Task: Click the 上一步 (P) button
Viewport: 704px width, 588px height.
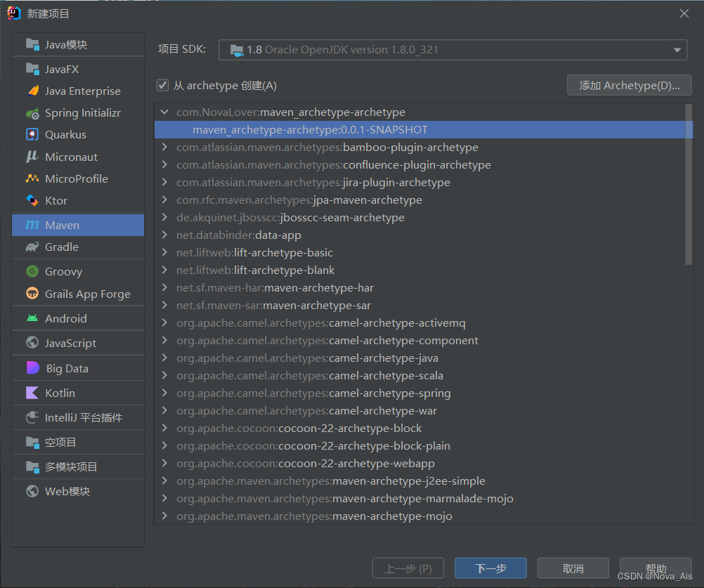Action: point(408,568)
